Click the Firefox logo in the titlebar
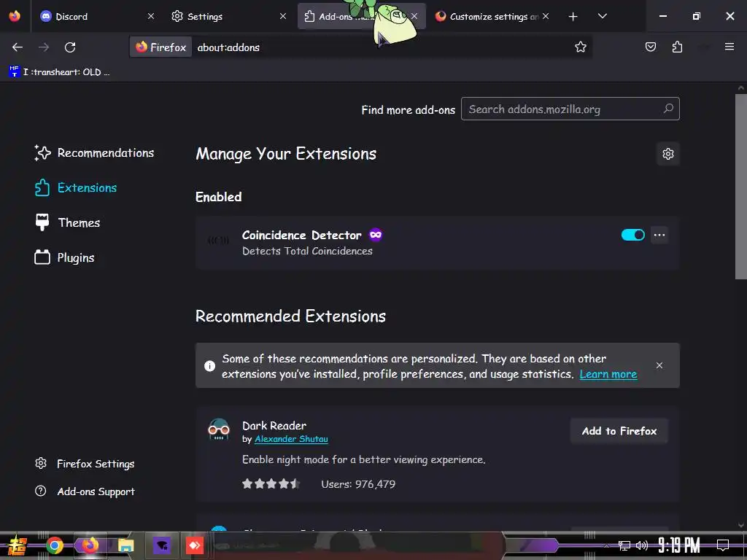Viewport: 747px width, 560px height. coord(15,16)
